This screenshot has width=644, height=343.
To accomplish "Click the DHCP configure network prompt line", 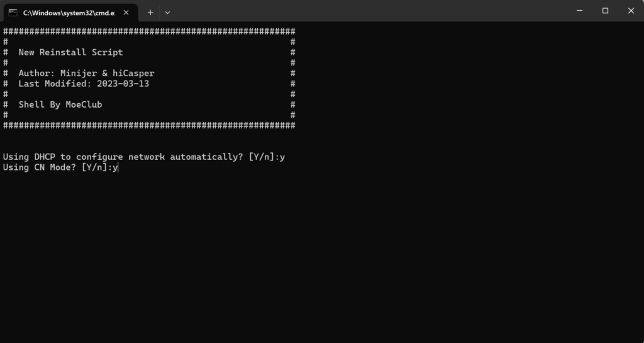I will 144,157.
